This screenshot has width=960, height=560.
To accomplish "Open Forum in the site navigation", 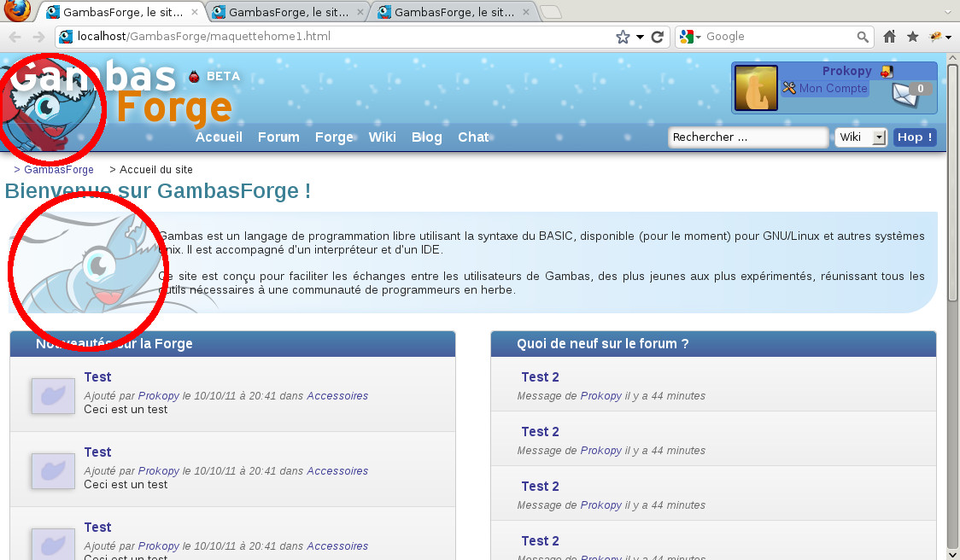I will [x=278, y=137].
